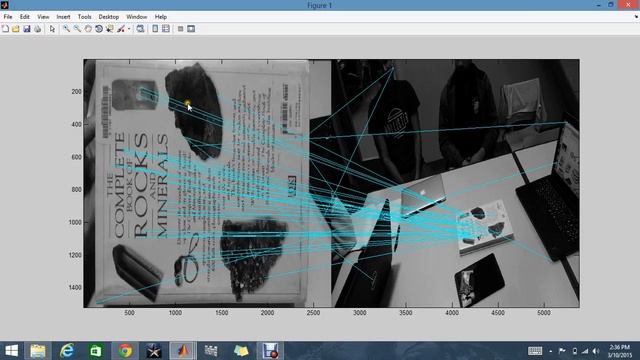Screen dimensions: 640x360
Task: Select the Rotate 3D tool
Action: click(99, 29)
